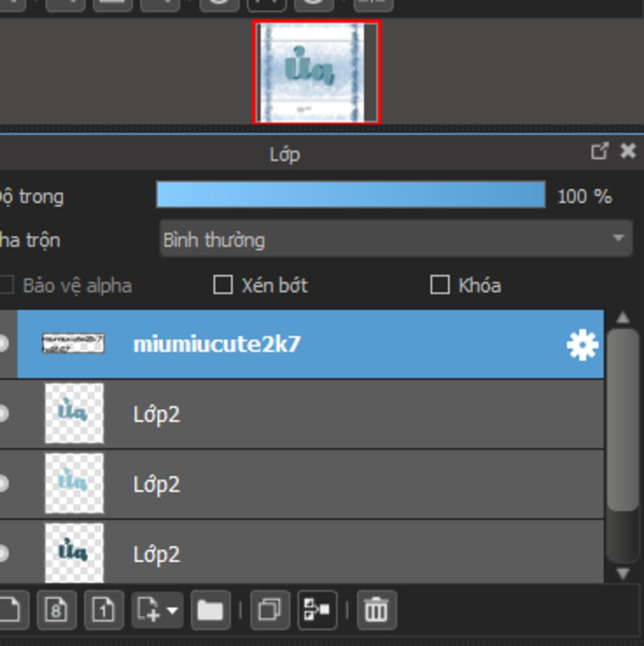The height and width of the screenshot is (646, 644).
Task: Select the Lớp2 layer with pale blue thumbnail
Action: [302, 484]
